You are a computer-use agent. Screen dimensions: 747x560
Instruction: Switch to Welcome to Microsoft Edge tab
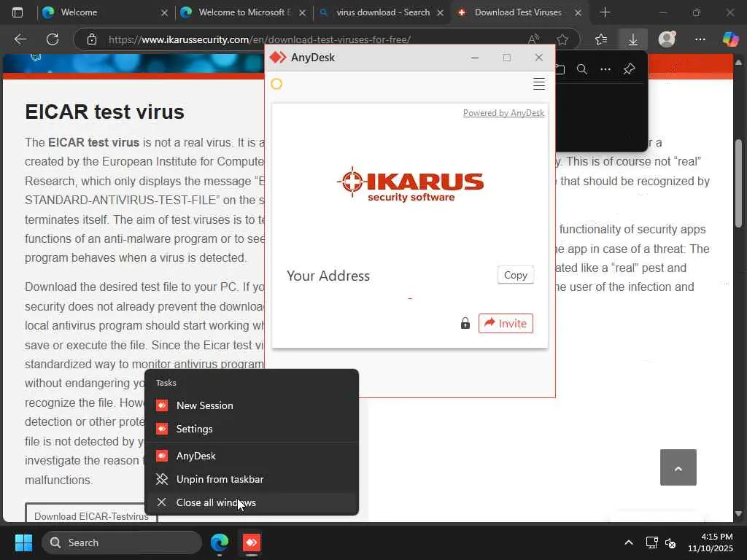click(x=242, y=12)
